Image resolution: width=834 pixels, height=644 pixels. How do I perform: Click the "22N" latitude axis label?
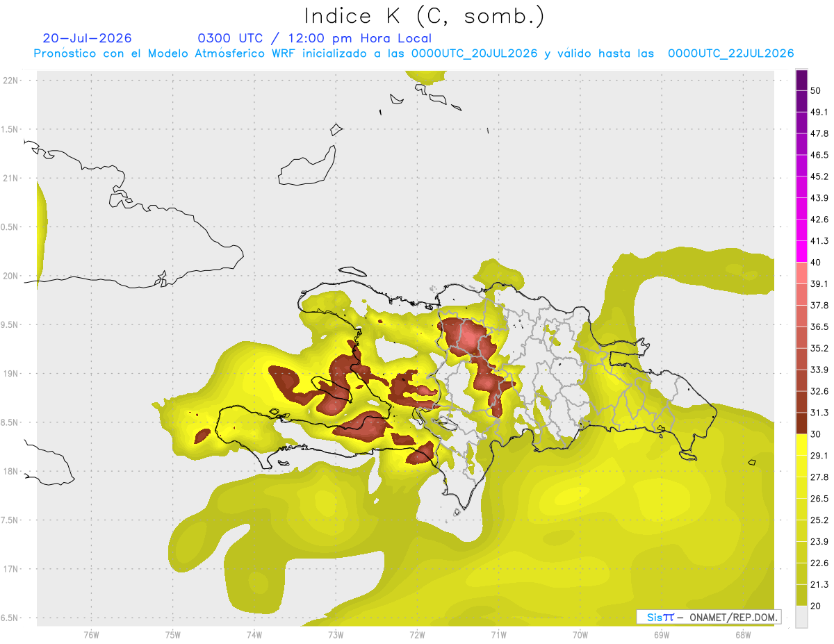[11, 80]
